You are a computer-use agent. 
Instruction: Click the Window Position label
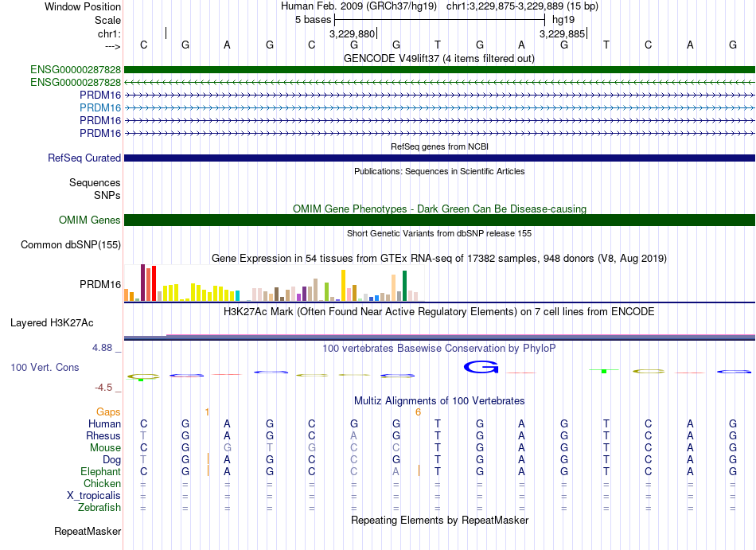tap(83, 6)
